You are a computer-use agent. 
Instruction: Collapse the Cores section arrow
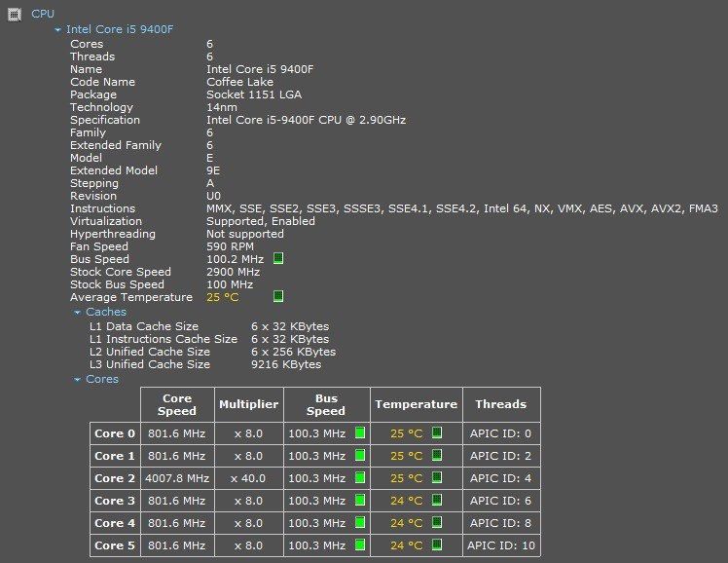tap(78, 380)
